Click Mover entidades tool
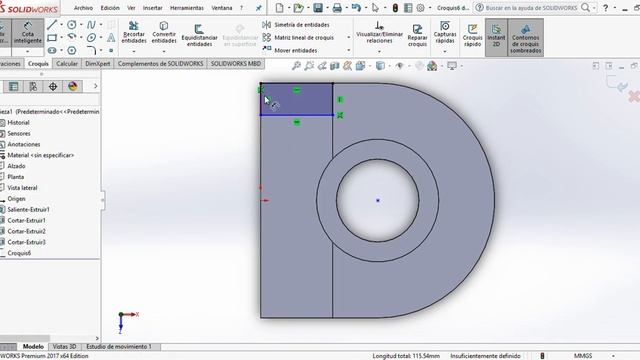The height and width of the screenshot is (360, 640). click(290, 51)
